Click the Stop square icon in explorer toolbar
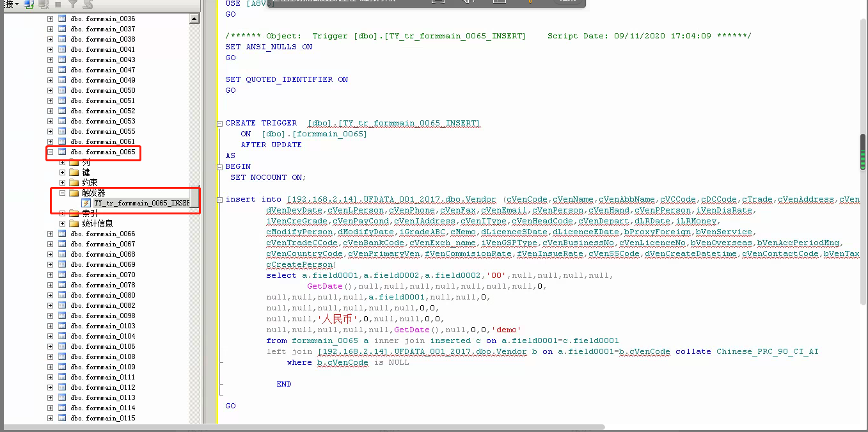 coord(58,4)
